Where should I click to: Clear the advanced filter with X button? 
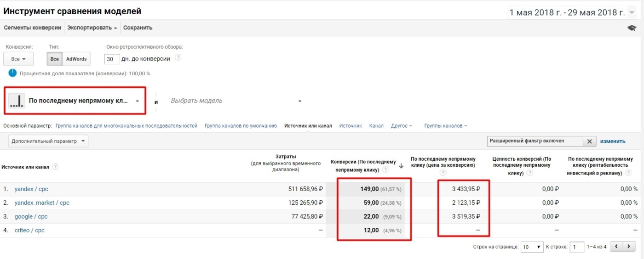click(x=589, y=141)
